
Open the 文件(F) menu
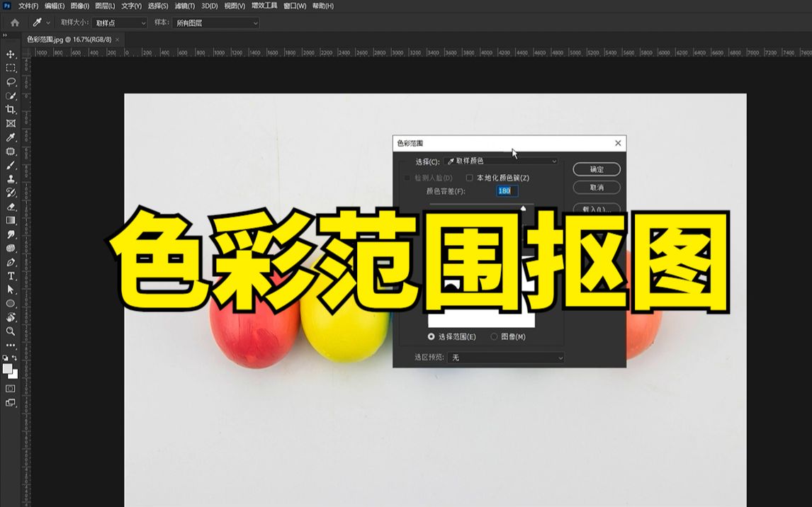(x=28, y=6)
